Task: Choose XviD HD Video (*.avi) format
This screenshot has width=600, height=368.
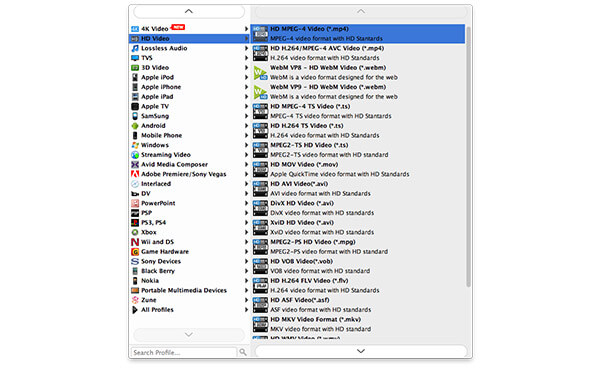Action: tap(358, 227)
